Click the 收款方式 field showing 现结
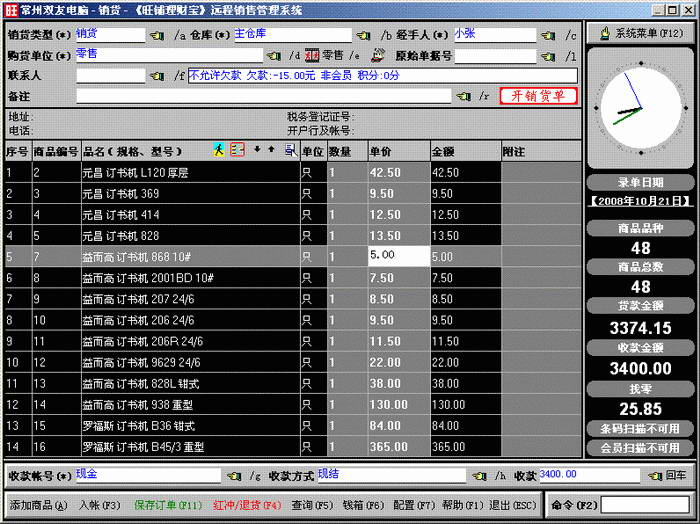Viewport: 700px width, 524px height. (x=391, y=475)
